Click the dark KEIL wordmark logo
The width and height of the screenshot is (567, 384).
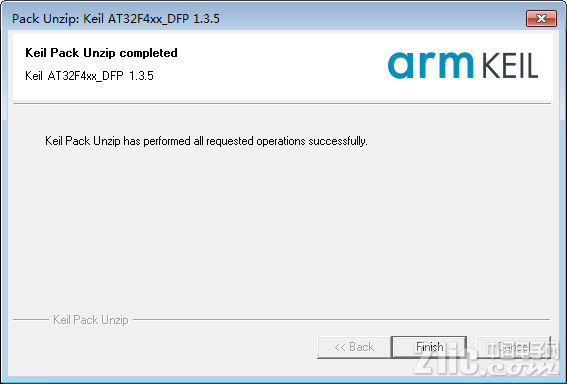click(510, 66)
